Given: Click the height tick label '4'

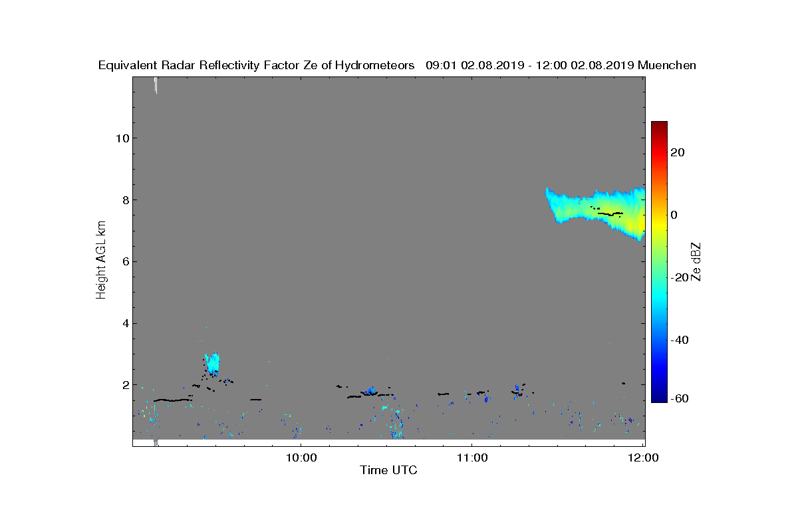Looking at the screenshot, I should point(125,323).
